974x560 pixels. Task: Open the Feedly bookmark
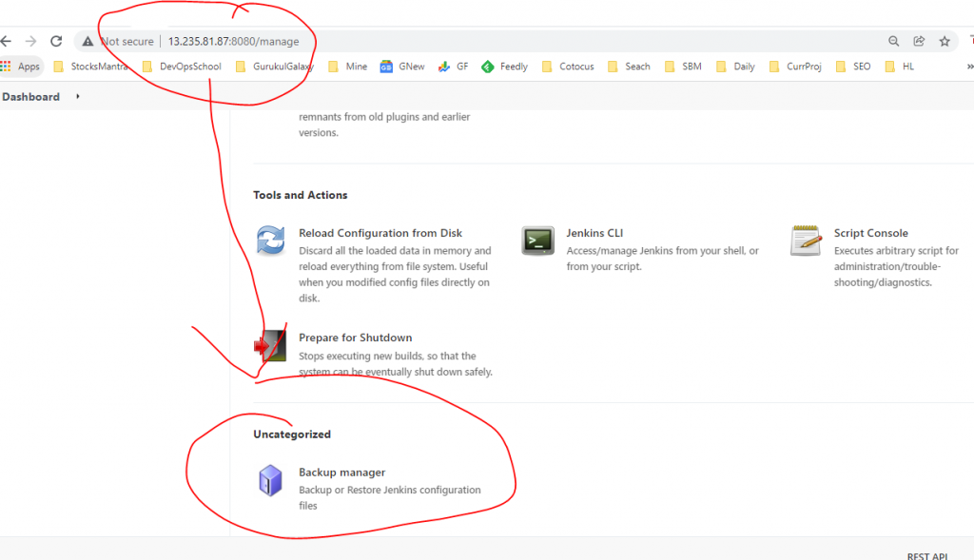point(505,67)
